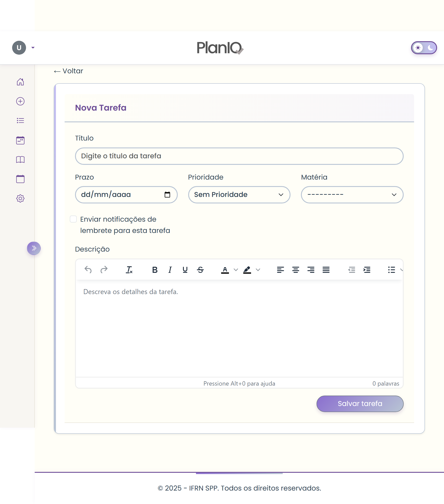Open the text color picker arrow
Image resolution: width=444 pixels, height=504 pixels.
tap(236, 270)
